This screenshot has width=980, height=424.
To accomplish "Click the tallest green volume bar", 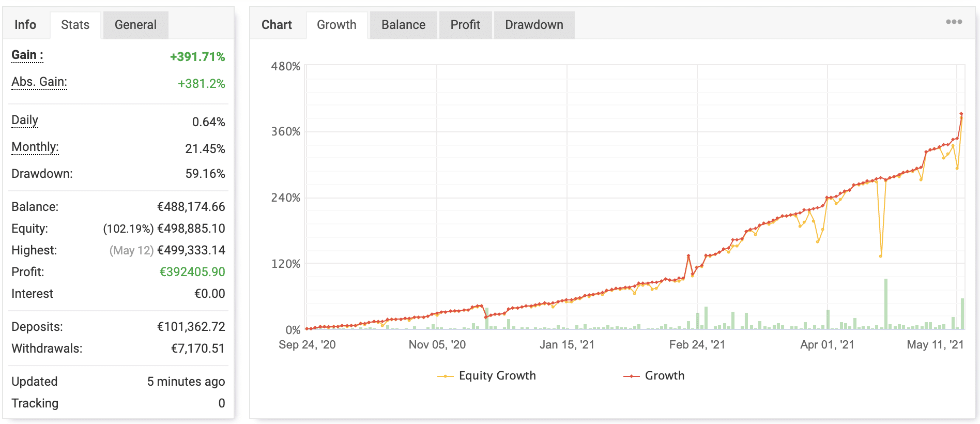I will tap(886, 304).
